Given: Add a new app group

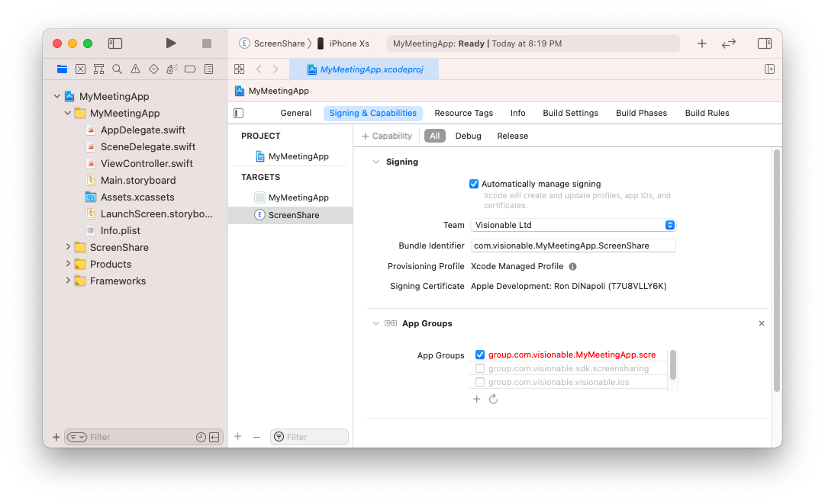Looking at the screenshot, I should pyautogui.click(x=477, y=399).
